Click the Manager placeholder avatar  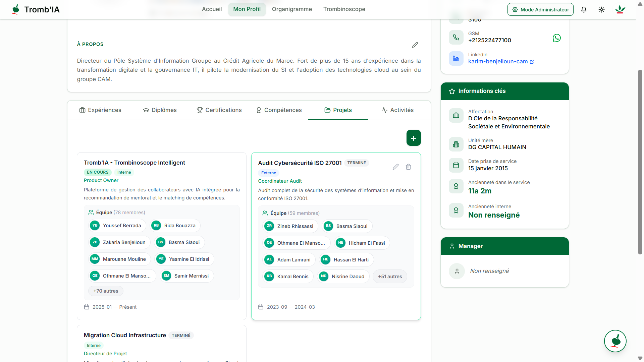457,271
